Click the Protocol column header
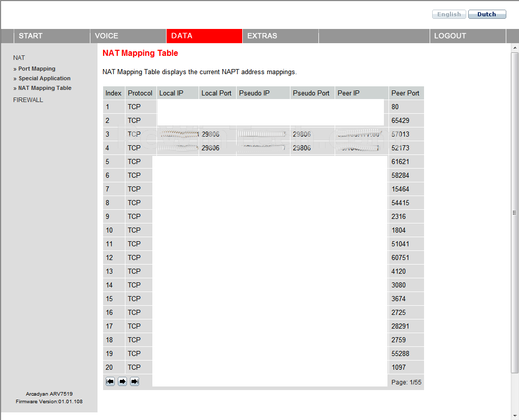 click(140, 93)
